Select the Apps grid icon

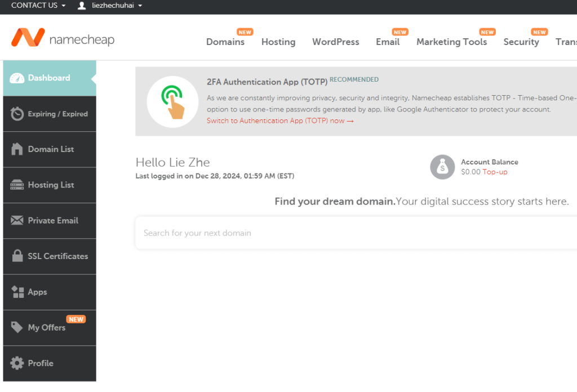pos(17,292)
